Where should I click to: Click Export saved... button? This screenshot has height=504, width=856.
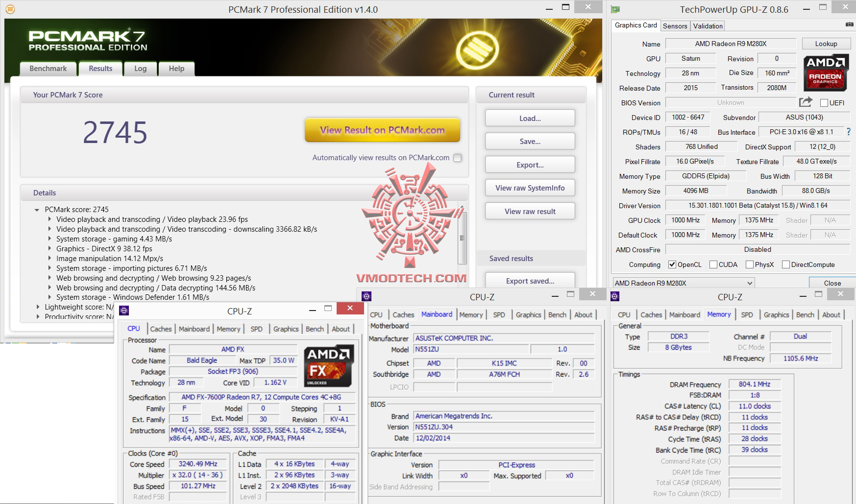click(530, 281)
